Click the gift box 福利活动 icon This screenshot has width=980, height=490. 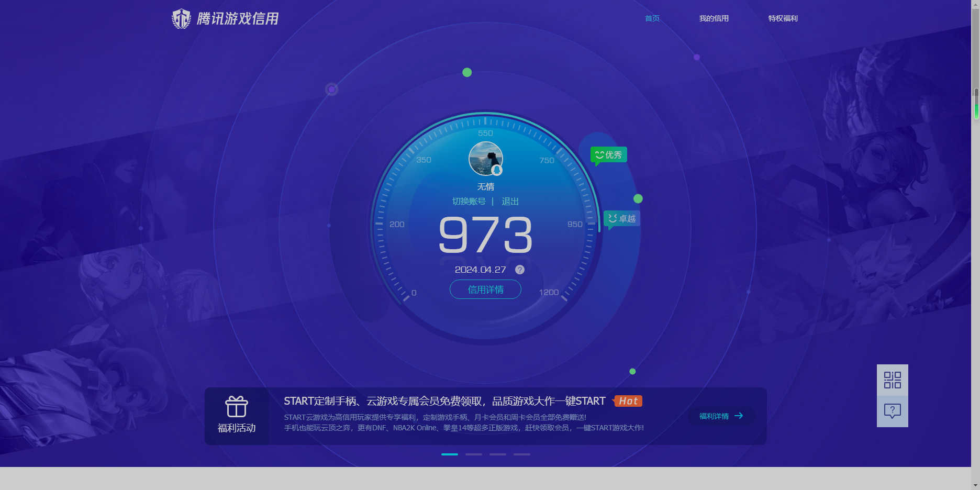(x=237, y=407)
